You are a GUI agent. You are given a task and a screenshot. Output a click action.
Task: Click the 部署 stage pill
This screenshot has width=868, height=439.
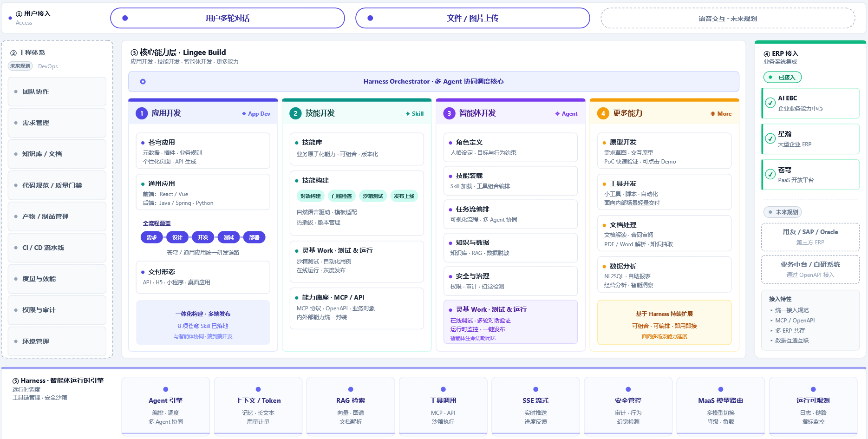pos(254,237)
